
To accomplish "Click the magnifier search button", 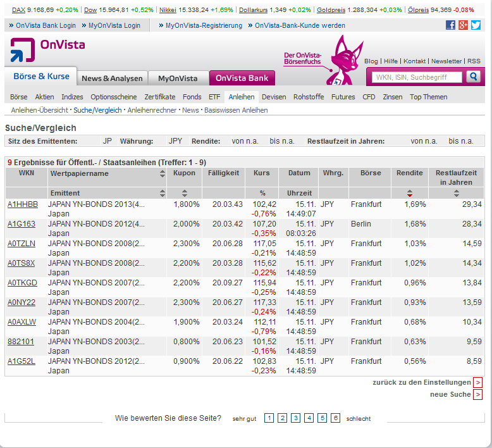I will click(x=473, y=77).
